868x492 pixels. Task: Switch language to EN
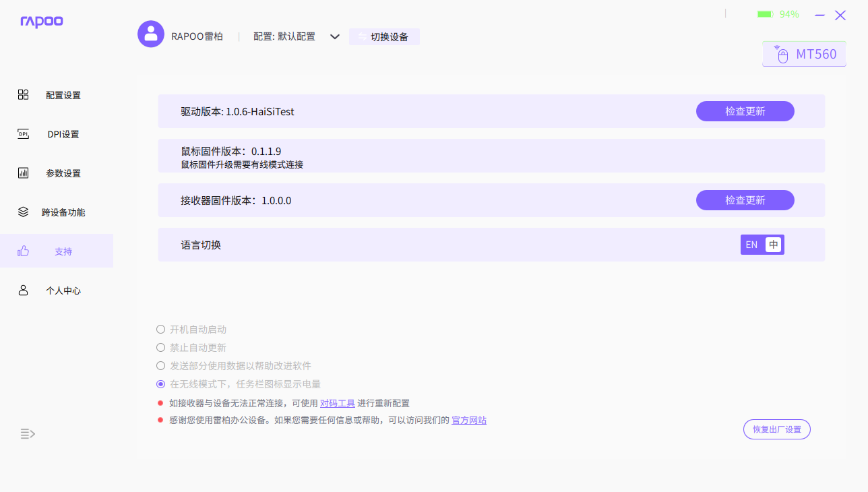click(751, 245)
